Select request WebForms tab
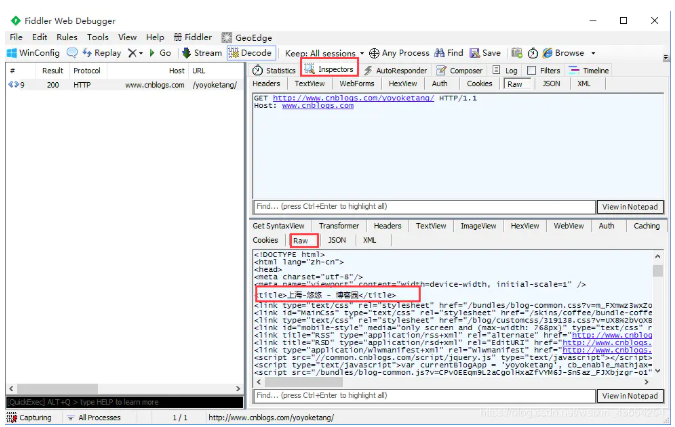Image resolution: width=675 pixels, height=427 pixels. [357, 84]
